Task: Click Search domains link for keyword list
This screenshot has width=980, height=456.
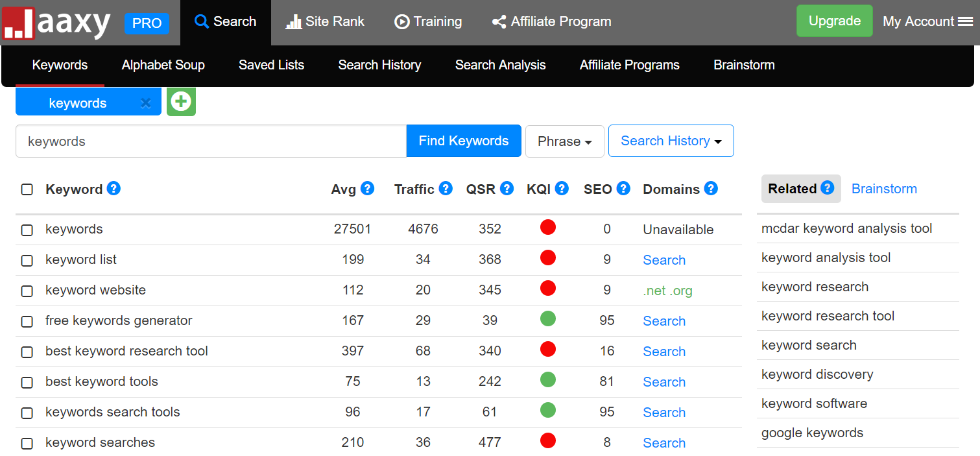Action: coord(664,260)
